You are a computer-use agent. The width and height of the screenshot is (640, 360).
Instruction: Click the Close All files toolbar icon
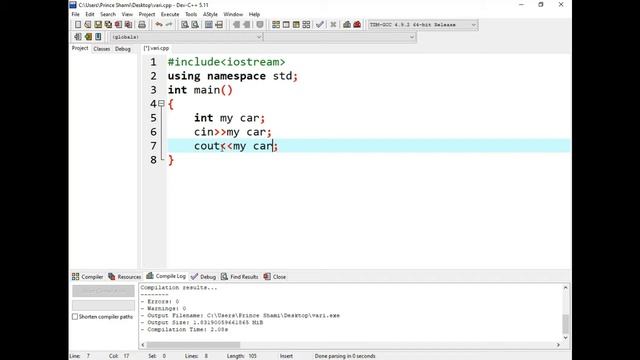128,25
